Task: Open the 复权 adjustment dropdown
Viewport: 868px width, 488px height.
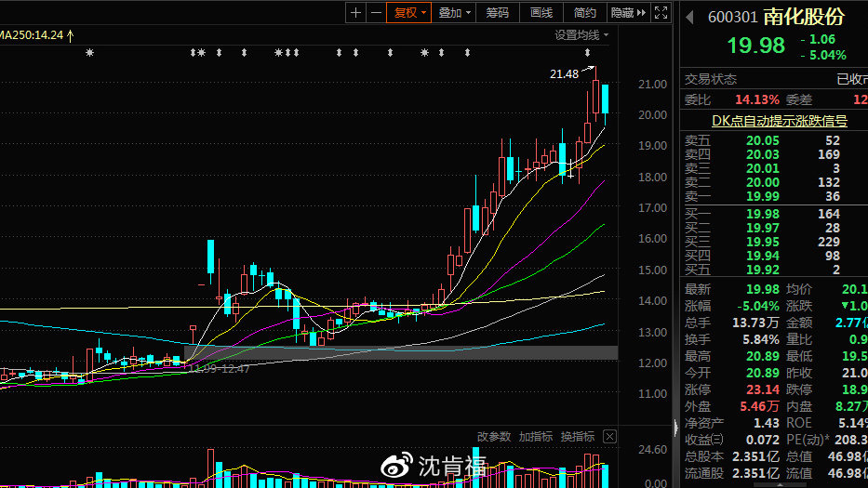Action: tap(409, 13)
